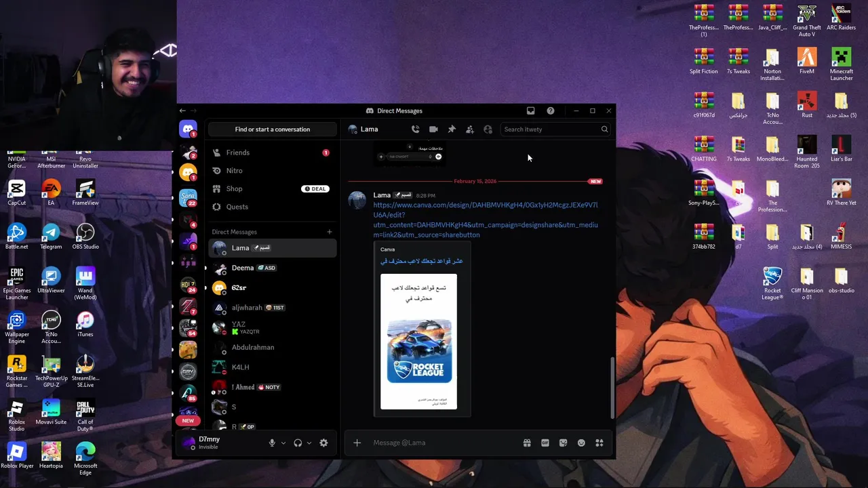Open Roblox Studio desktop icon
The width and height of the screenshot is (868, 488).
[x=16, y=415]
